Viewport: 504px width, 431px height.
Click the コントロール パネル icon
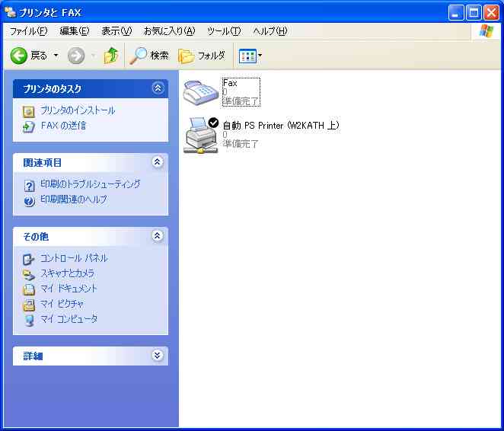(29, 259)
